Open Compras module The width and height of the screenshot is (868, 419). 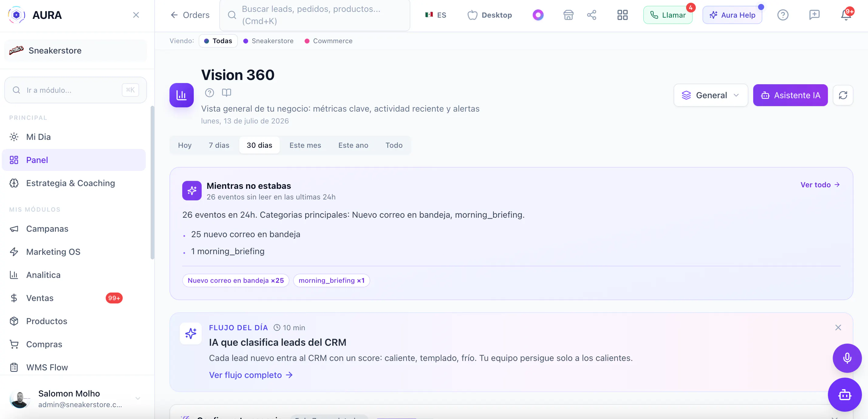(x=74, y=344)
